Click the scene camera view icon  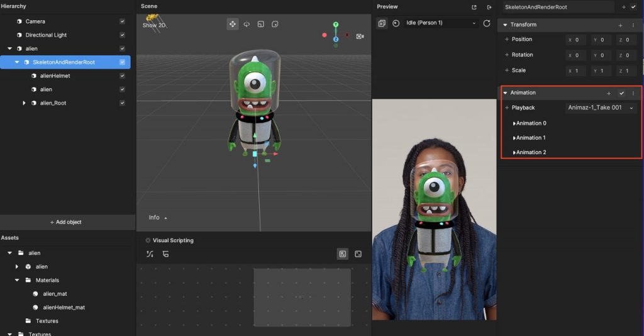coord(360,36)
